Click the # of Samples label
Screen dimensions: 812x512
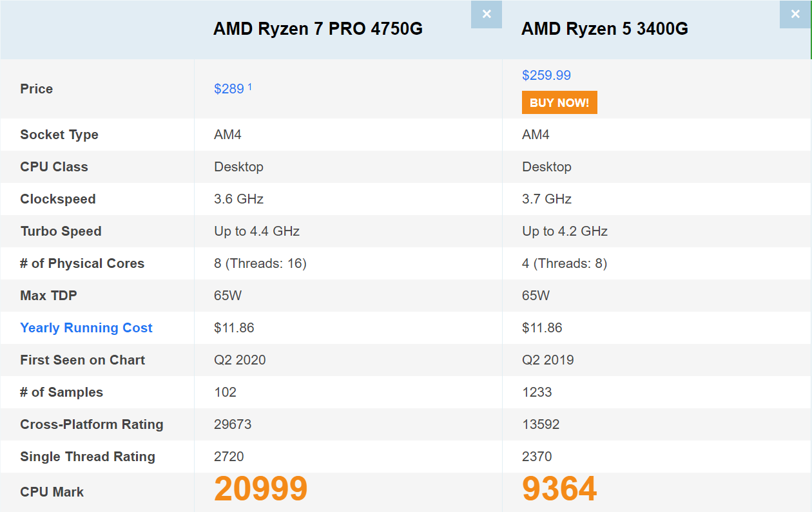(x=62, y=392)
